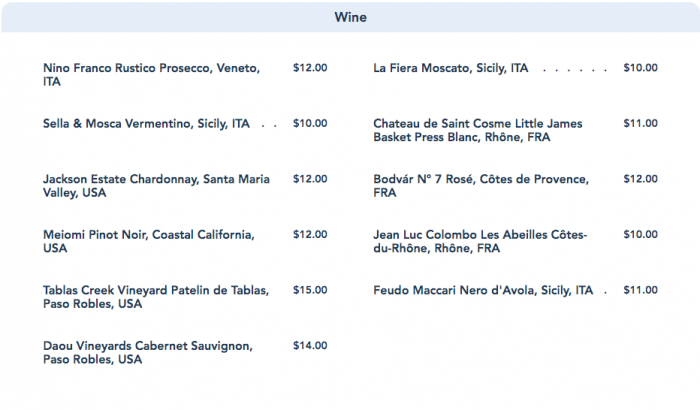
Task: Click the $11.00 price for Feudo Maccari
Action: click(640, 290)
